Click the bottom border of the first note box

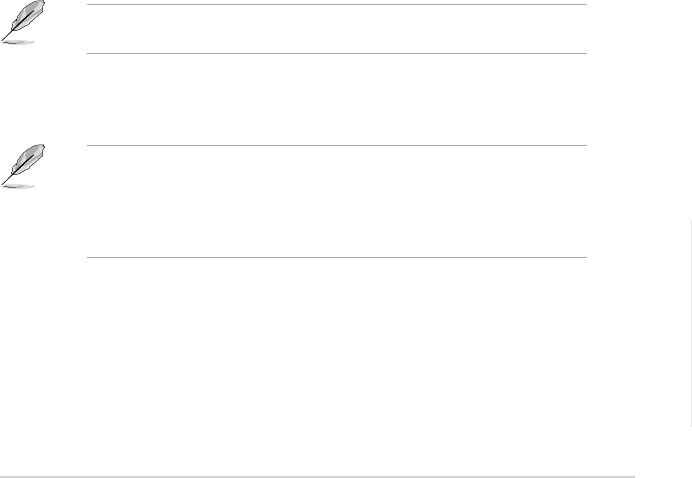coord(336,53)
